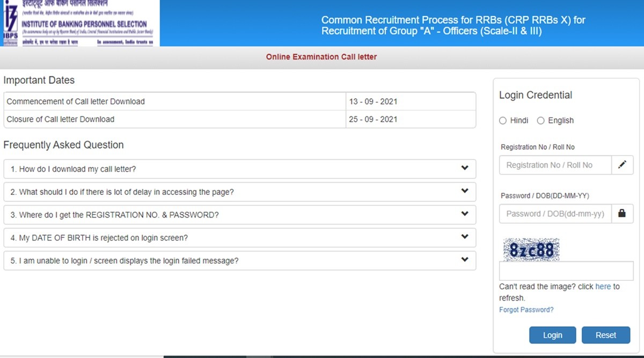The height and width of the screenshot is (358, 644).
Task: Open the Forgot Password? link
Action: pyautogui.click(x=526, y=310)
